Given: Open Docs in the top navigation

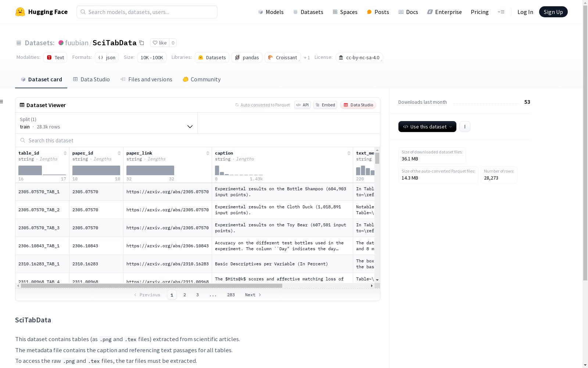Looking at the screenshot, I should point(408,12).
